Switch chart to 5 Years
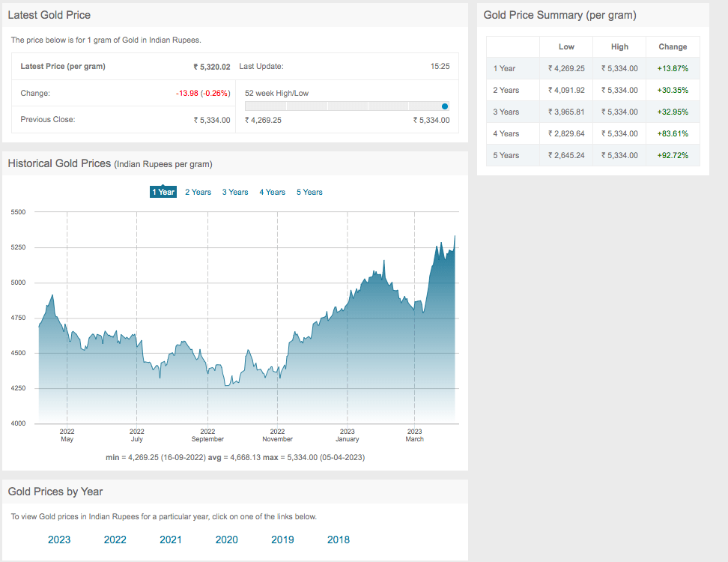This screenshot has height=562, width=728. [309, 192]
